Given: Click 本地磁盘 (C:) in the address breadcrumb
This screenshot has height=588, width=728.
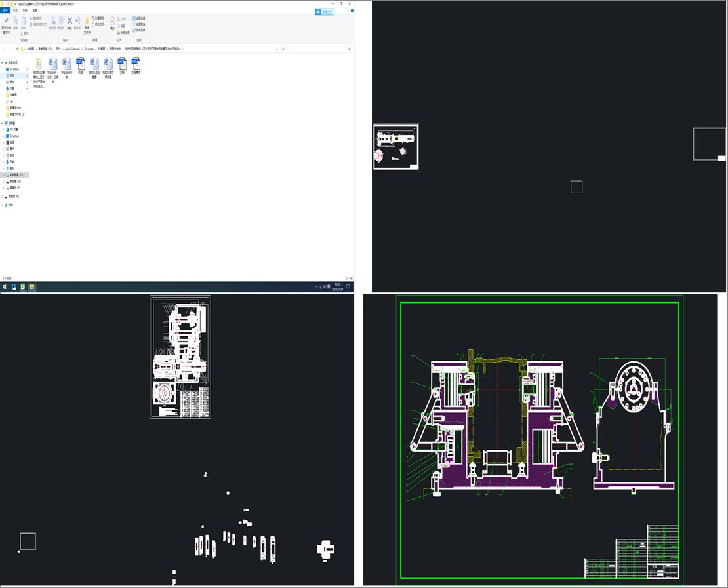Looking at the screenshot, I should [x=45, y=49].
